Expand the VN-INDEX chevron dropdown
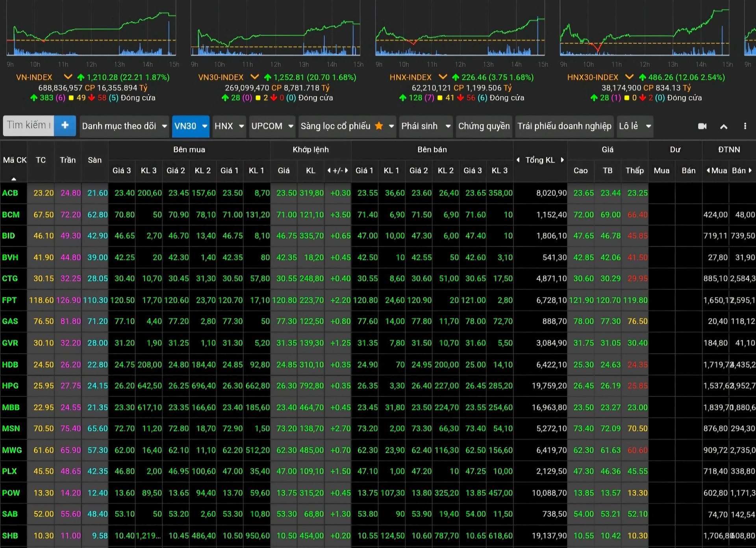Image resolution: width=756 pixels, height=548 pixels. point(68,77)
